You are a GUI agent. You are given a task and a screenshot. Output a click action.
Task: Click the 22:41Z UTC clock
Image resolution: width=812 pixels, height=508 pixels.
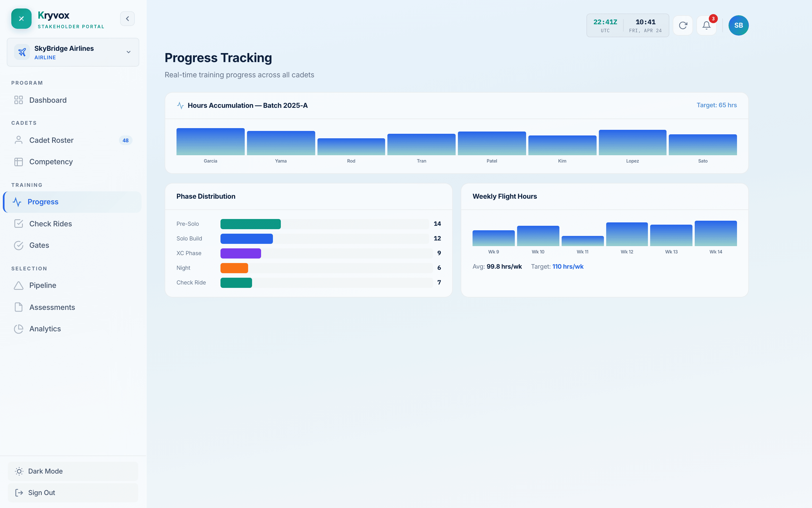[x=605, y=25]
